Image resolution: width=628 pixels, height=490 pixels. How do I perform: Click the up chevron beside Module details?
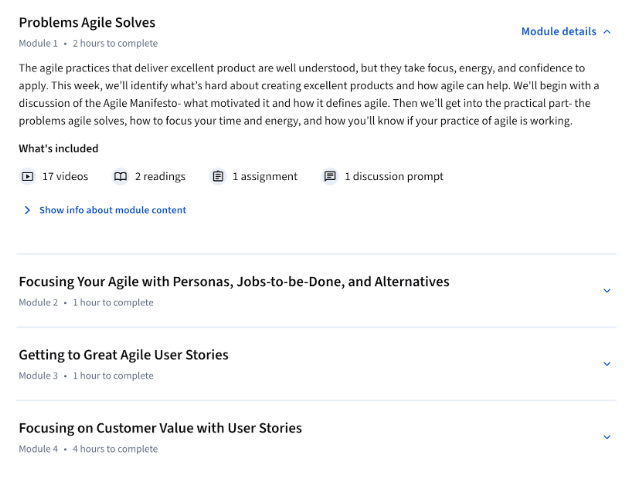pyautogui.click(x=607, y=32)
